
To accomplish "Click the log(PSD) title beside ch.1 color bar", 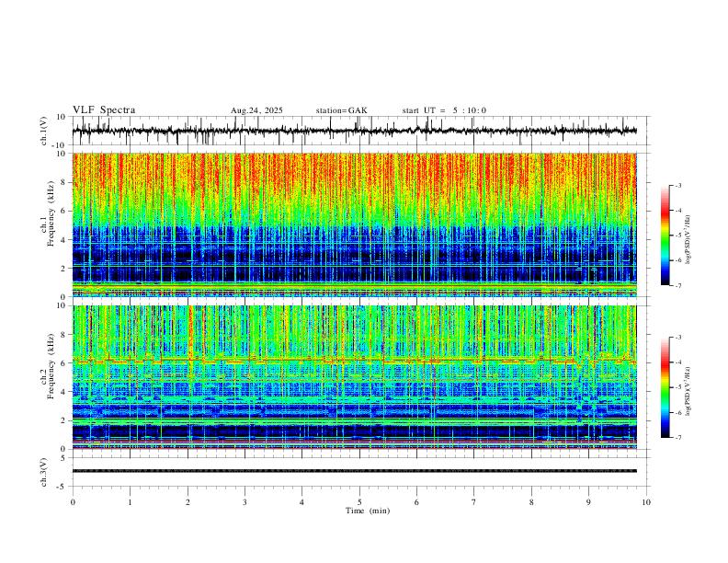I will pos(688,240).
